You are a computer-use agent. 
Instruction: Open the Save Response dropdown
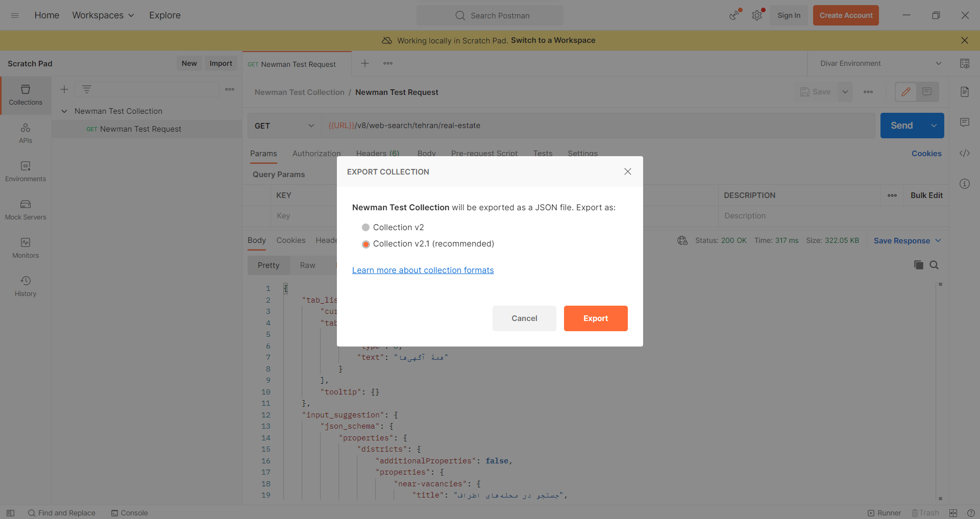(907, 241)
